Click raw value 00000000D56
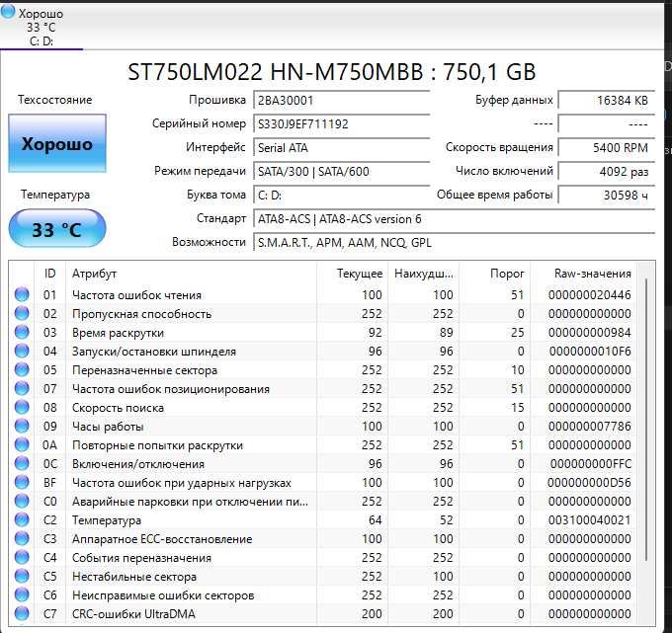This screenshot has width=672, height=633. coord(589,483)
